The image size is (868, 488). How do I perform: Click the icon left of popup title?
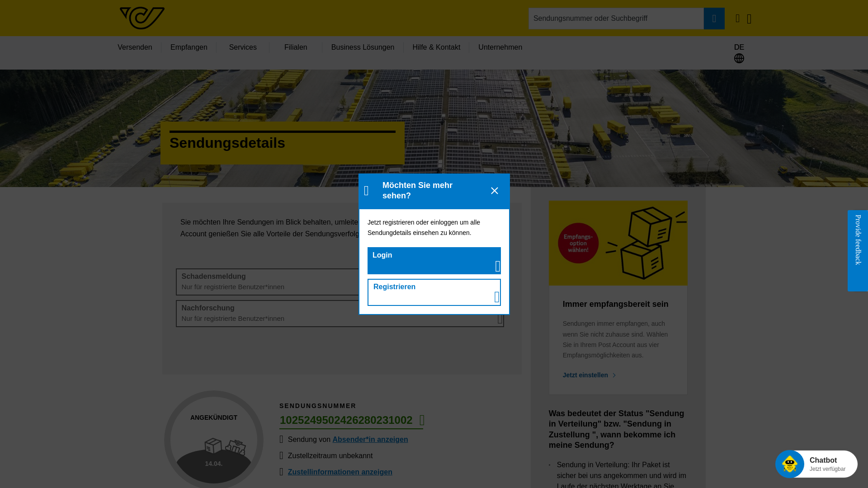[367, 191]
